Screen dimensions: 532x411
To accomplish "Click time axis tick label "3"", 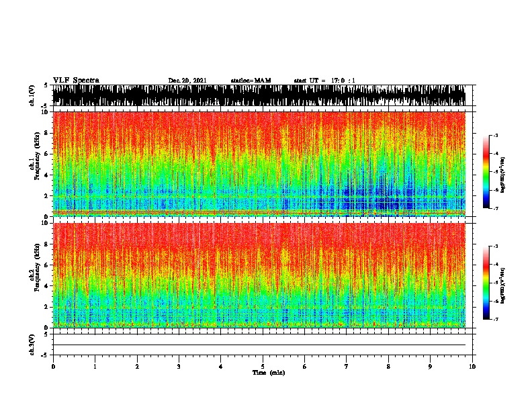I will pyautogui.click(x=179, y=367).
